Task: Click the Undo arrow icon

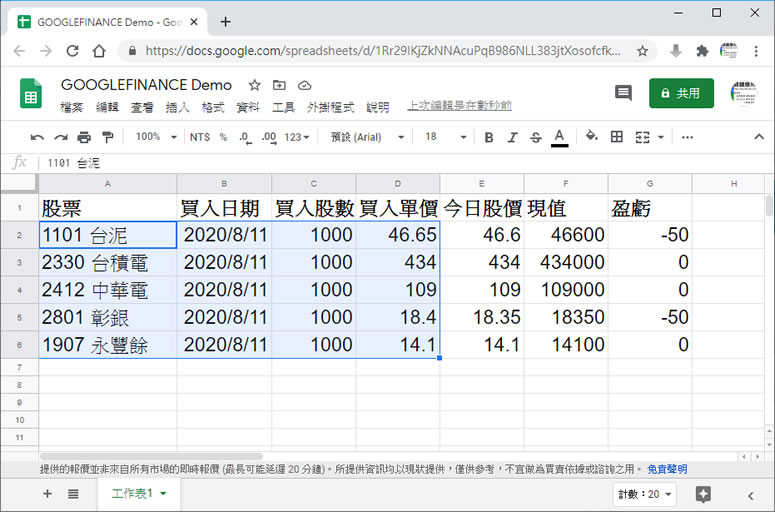Action: (37, 137)
